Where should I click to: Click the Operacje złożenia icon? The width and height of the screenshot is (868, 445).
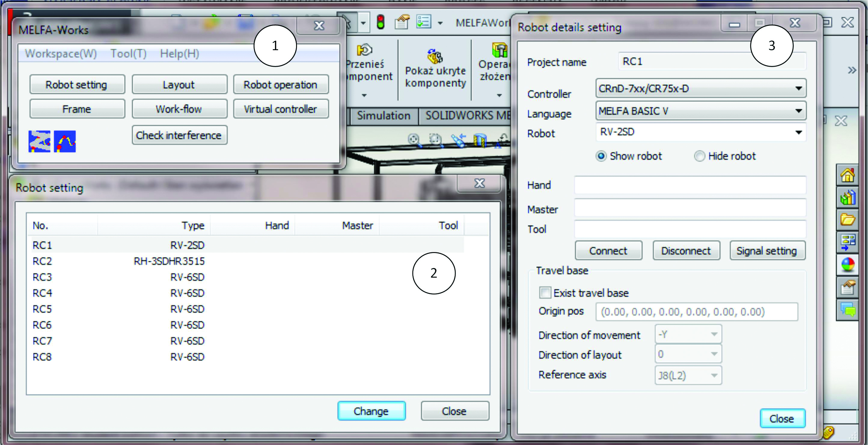(x=499, y=50)
